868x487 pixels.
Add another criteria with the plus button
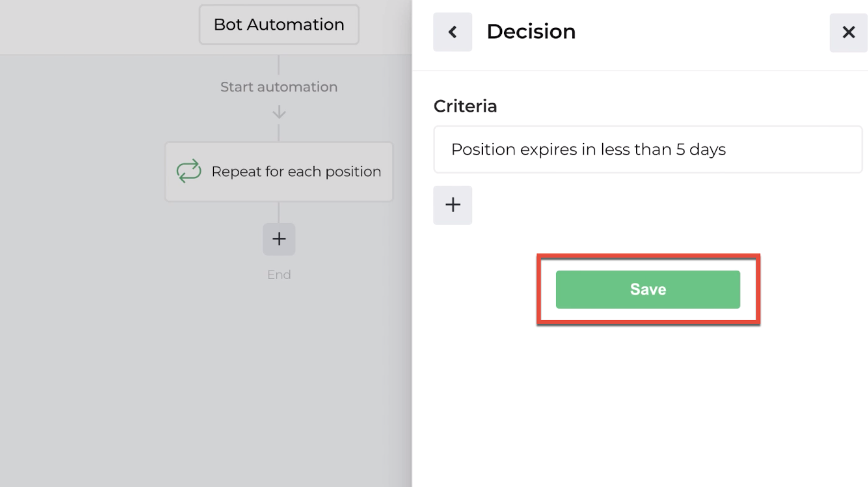(x=452, y=205)
